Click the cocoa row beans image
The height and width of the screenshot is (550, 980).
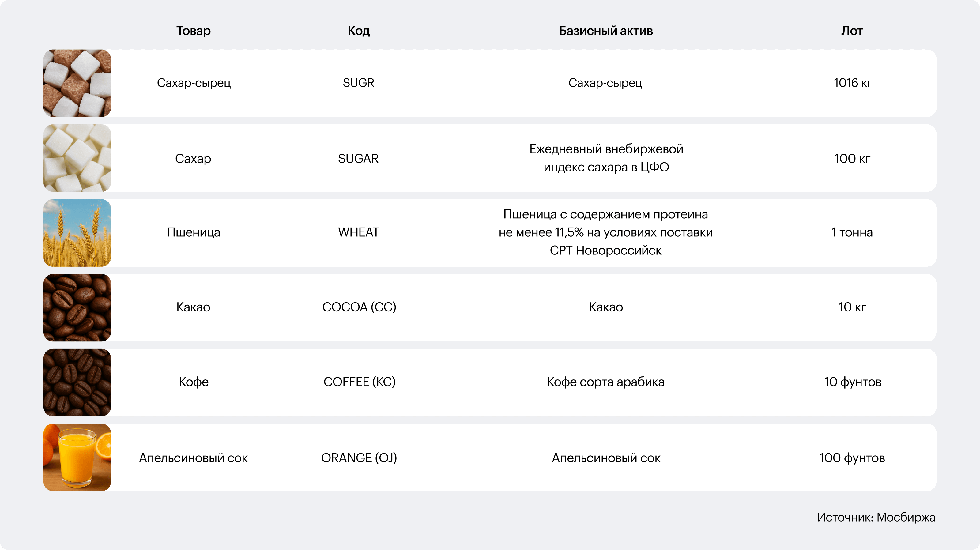[77, 307]
